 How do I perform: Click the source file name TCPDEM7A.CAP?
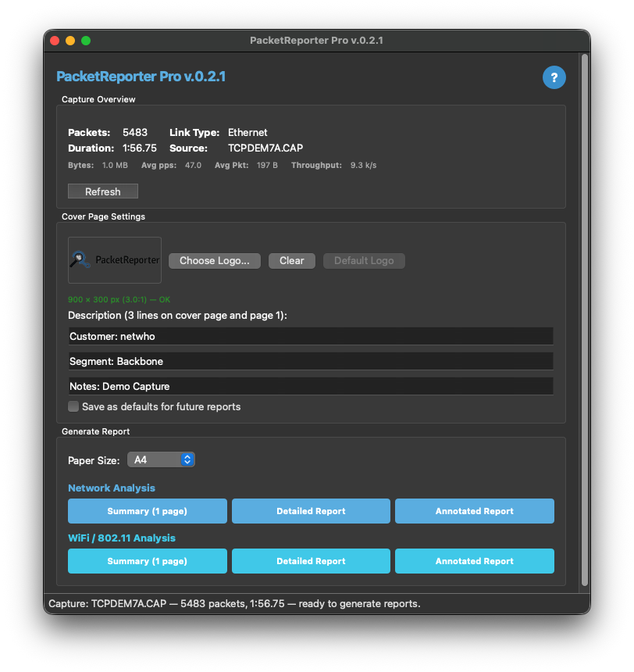point(265,148)
